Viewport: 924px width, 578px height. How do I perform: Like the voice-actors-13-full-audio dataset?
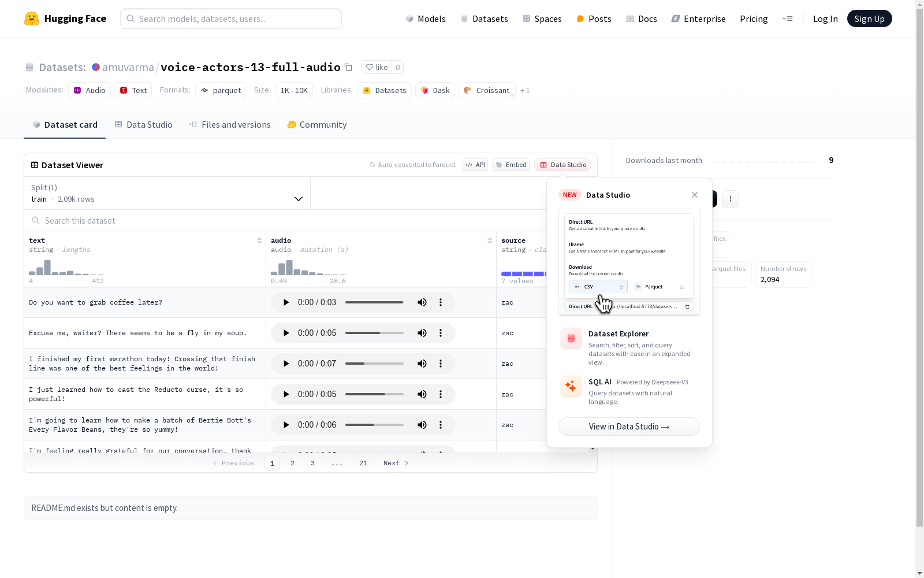point(377,67)
